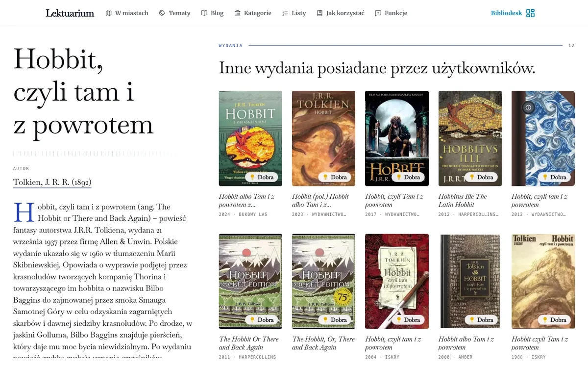The height and width of the screenshot is (368, 588).
Task: Open title link Hobbit albo Tam i z powrotem z...
Action: point(246,200)
